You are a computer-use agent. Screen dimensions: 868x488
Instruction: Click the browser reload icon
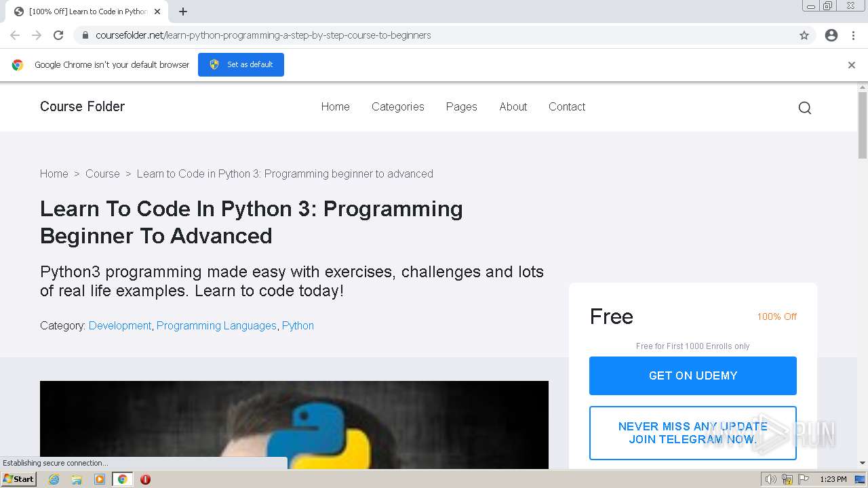pos(58,35)
